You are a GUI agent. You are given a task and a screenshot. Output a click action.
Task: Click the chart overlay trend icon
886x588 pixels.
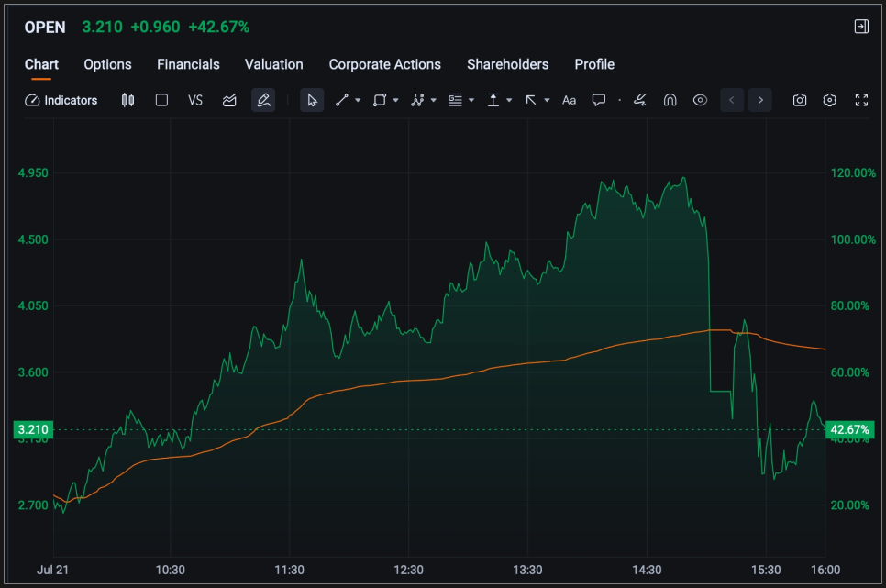229,100
